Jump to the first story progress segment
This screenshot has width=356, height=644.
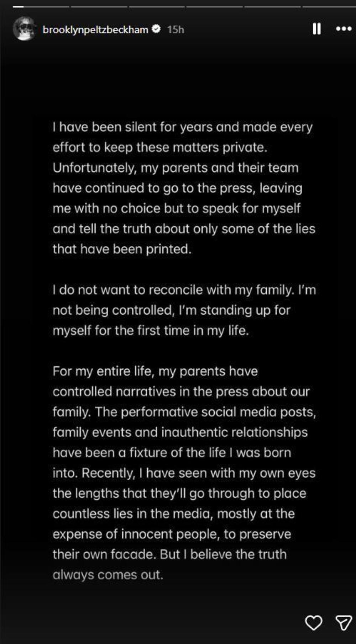[41, 6]
